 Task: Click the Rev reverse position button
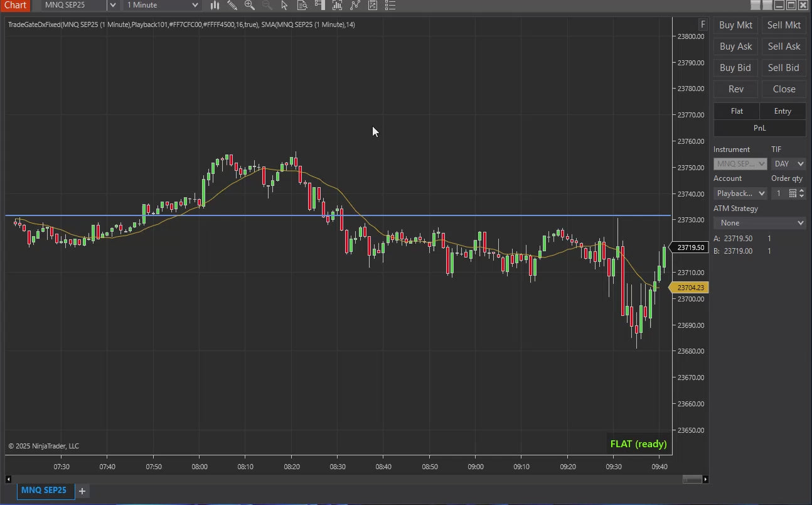736,89
